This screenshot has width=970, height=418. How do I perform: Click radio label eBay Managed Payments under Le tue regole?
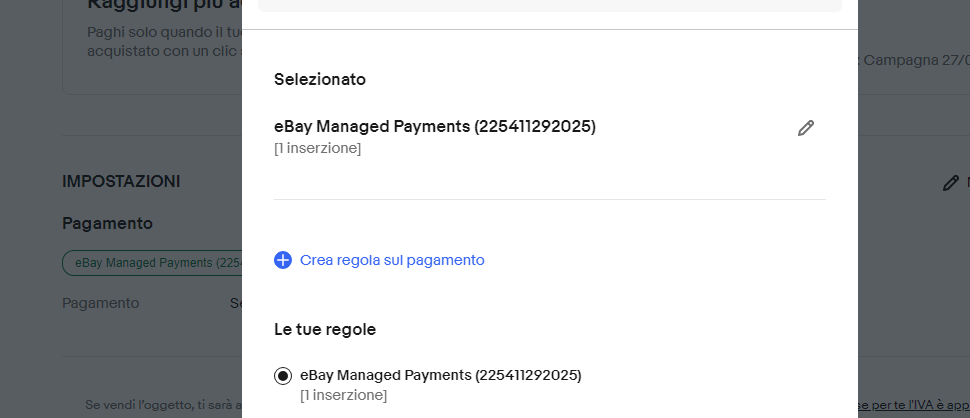(x=440, y=375)
